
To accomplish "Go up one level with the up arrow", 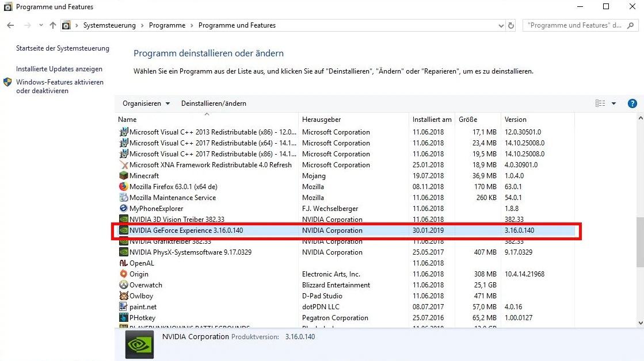I will (52, 25).
